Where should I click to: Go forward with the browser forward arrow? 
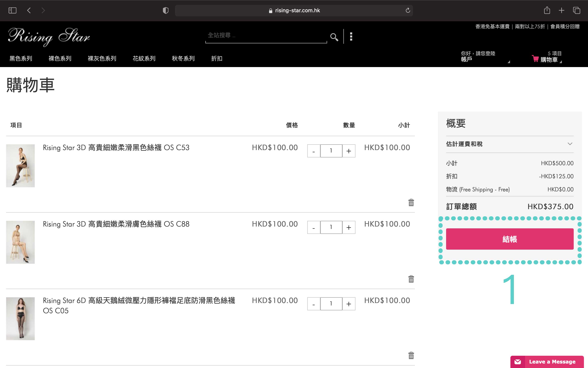pyautogui.click(x=43, y=10)
